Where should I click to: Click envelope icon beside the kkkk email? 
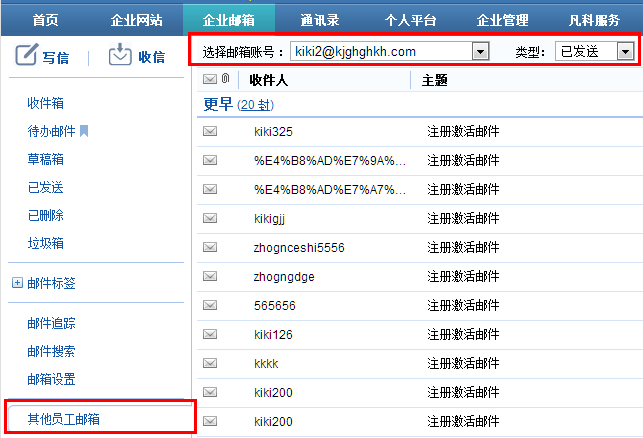[210, 363]
